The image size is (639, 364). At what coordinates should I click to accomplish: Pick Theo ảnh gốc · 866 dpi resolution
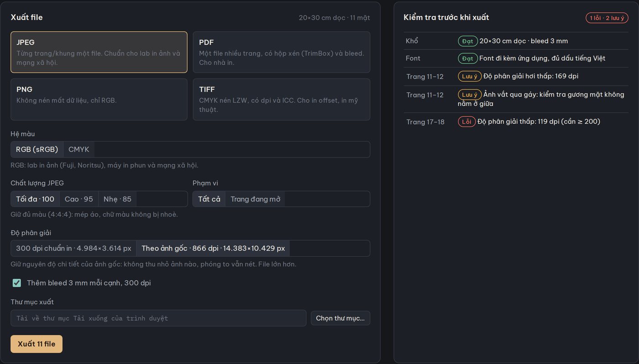point(213,248)
